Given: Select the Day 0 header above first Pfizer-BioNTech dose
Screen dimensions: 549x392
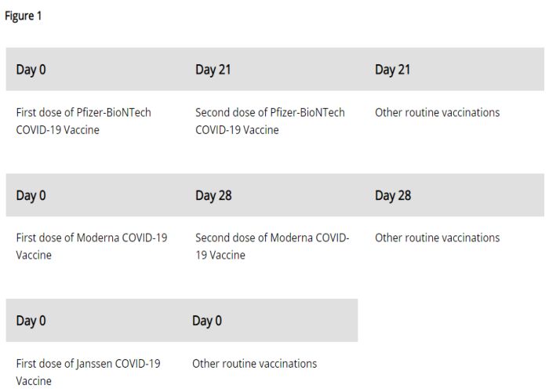Looking at the screenshot, I should [x=31, y=70].
